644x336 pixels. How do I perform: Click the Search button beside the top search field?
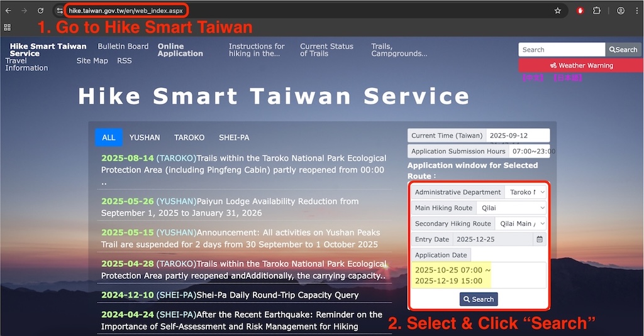coord(623,50)
